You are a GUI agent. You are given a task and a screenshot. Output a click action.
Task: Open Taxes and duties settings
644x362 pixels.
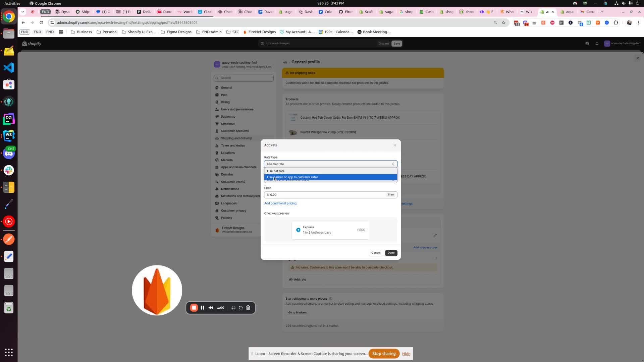[x=233, y=145]
